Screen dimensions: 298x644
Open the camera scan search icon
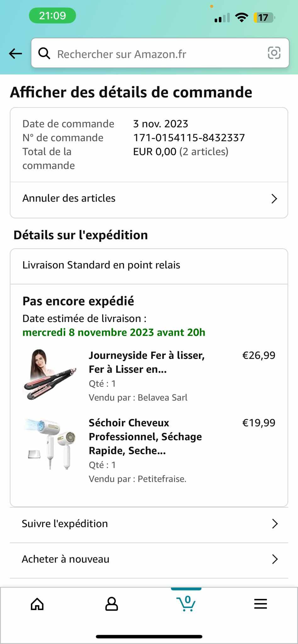(x=274, y=53)
